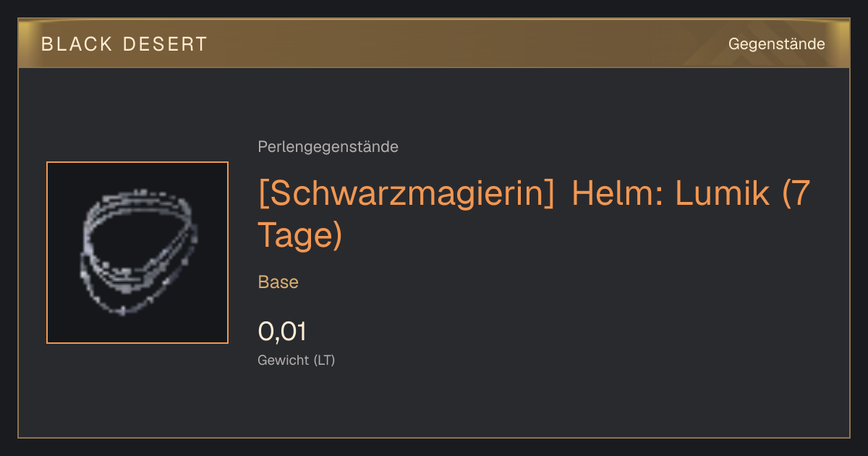This screenshot has width=868, height=456.
Task: Click the word BLACK in the logo
Action: tap(77, 44)
